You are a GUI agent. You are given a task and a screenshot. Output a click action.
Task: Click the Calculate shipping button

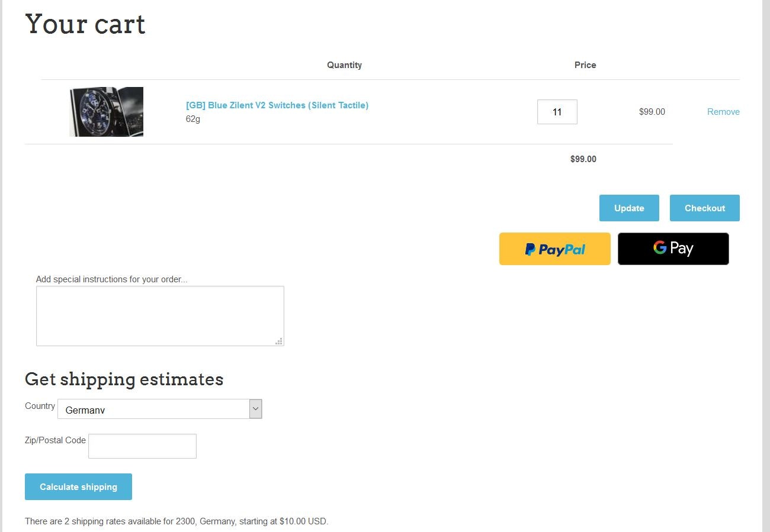pyautogui.click(x=78, y=487)
